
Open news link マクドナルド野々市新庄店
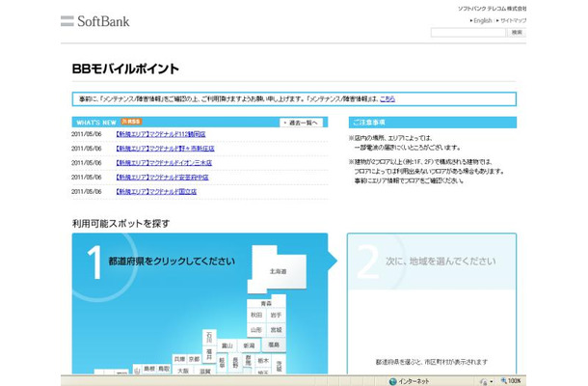pyautogui.click(x=165, y=149)
